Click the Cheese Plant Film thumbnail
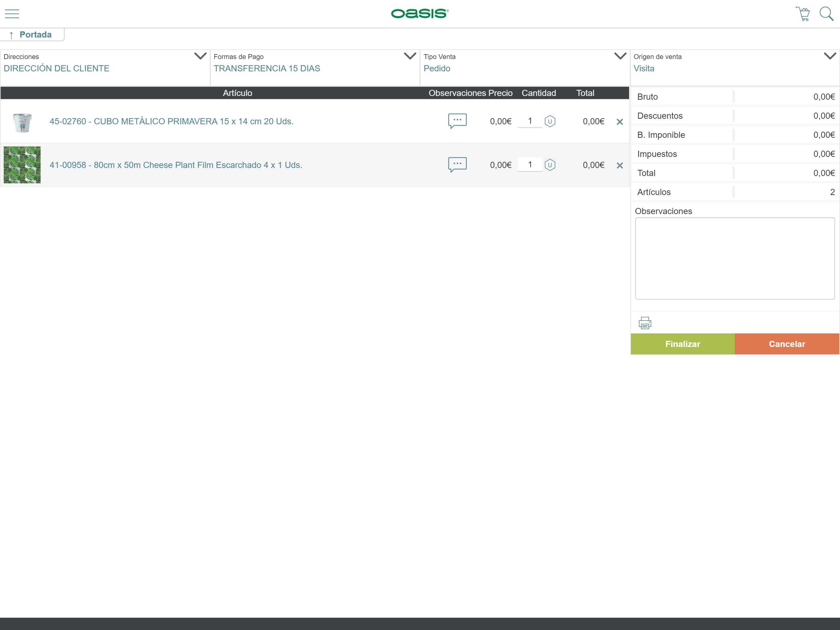 click(22, 165)
